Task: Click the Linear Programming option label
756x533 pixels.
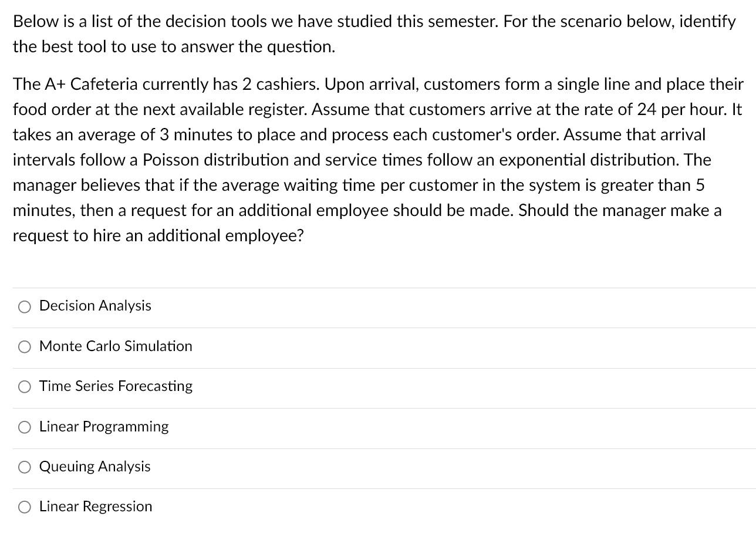Action: point(103,427)
